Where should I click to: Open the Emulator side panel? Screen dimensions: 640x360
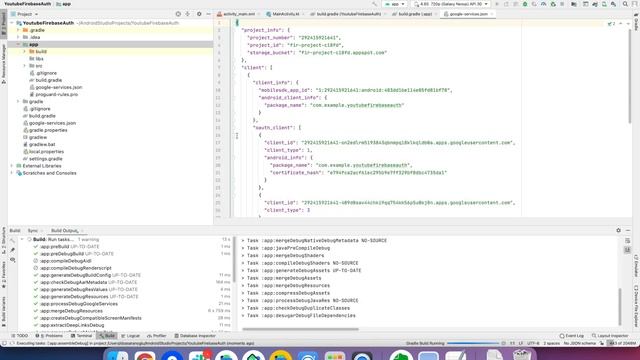point(636,266)
